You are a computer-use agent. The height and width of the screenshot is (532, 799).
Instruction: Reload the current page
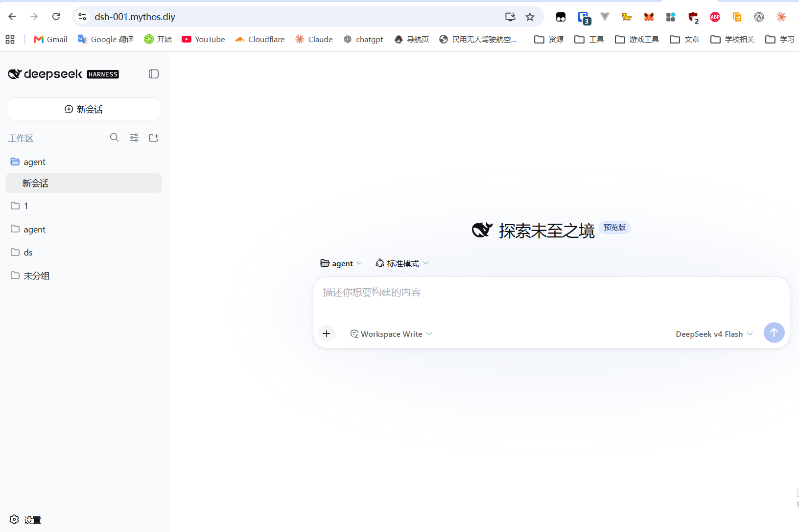point(56,17)
